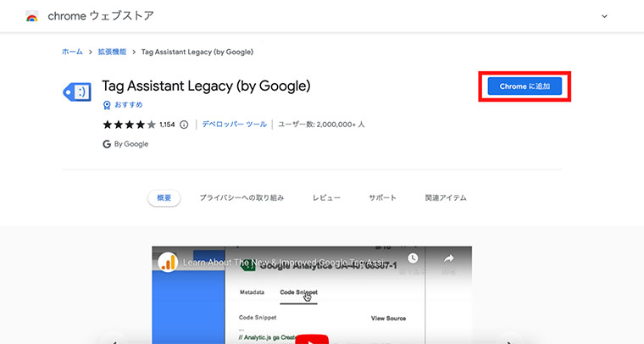The image size is (644, 344).
Task: Click the rating info circle icon
Action: tap(184, 125)
